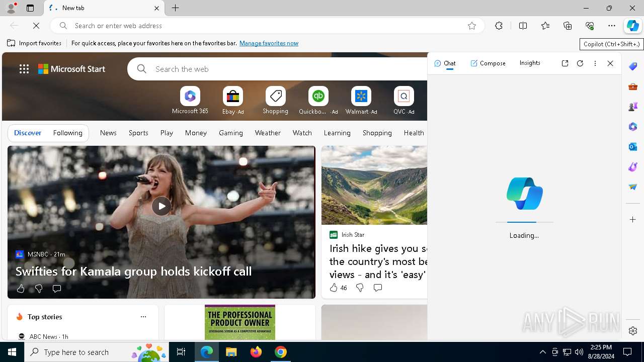The width and height of the screenshot is (644, 362).
Task: Launch Firefox from taskbar
Action: point(256,352)
